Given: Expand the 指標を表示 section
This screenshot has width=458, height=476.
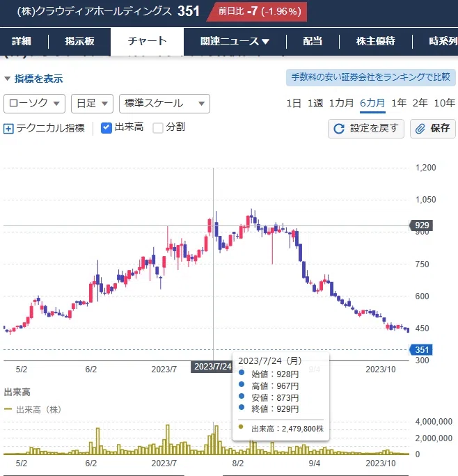Looking at the screenshot, I should (33, 79).
